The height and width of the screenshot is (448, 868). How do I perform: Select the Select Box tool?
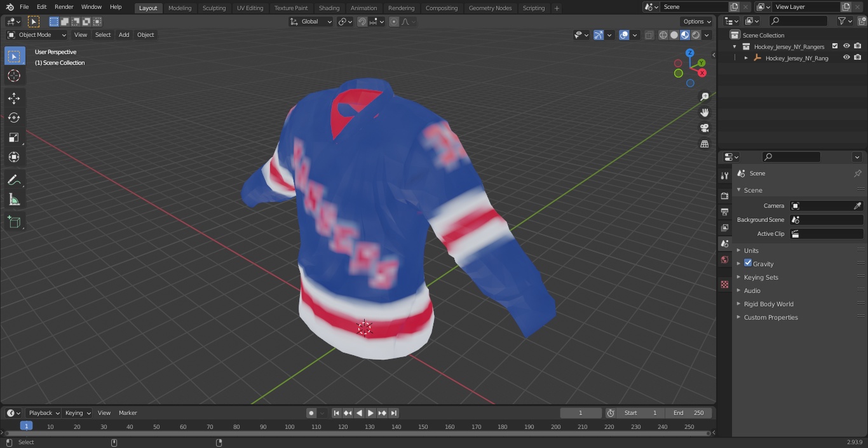tap(14, 56)
